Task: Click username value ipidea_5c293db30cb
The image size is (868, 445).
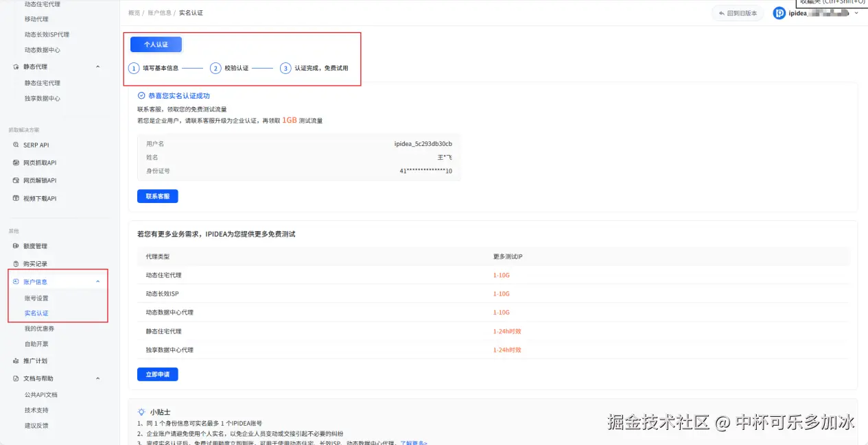Action: coord(423,144)
